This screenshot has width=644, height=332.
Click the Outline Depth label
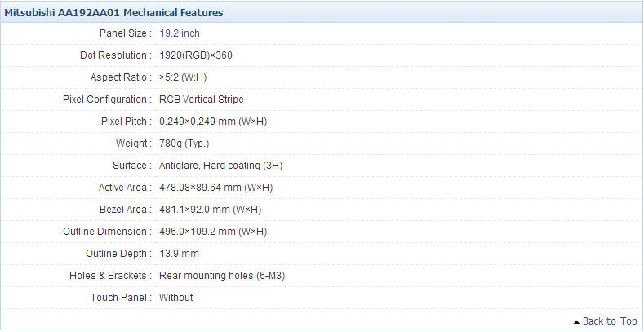click(119, 254)
